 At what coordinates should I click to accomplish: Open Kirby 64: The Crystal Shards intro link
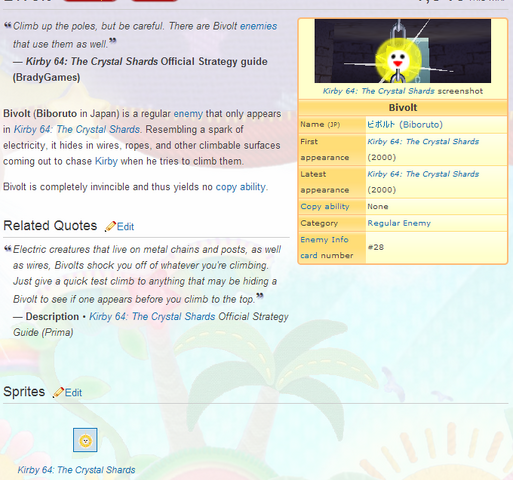pyautogui.click(x=77, y=129)
